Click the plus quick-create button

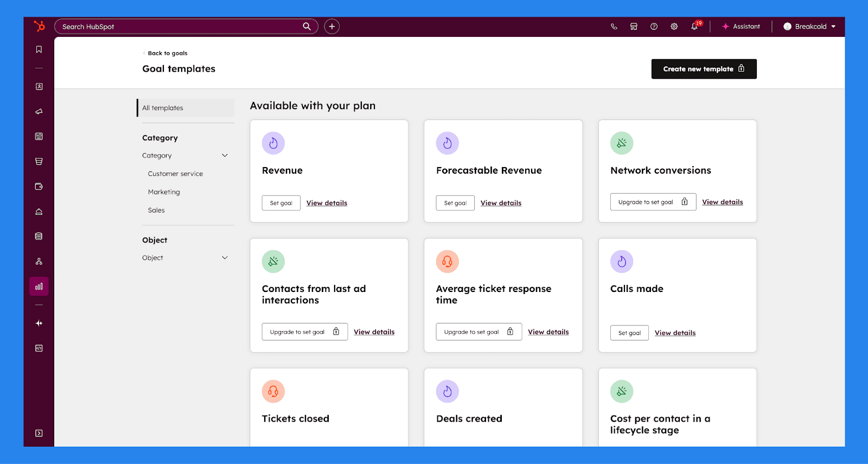click(332, 26)
